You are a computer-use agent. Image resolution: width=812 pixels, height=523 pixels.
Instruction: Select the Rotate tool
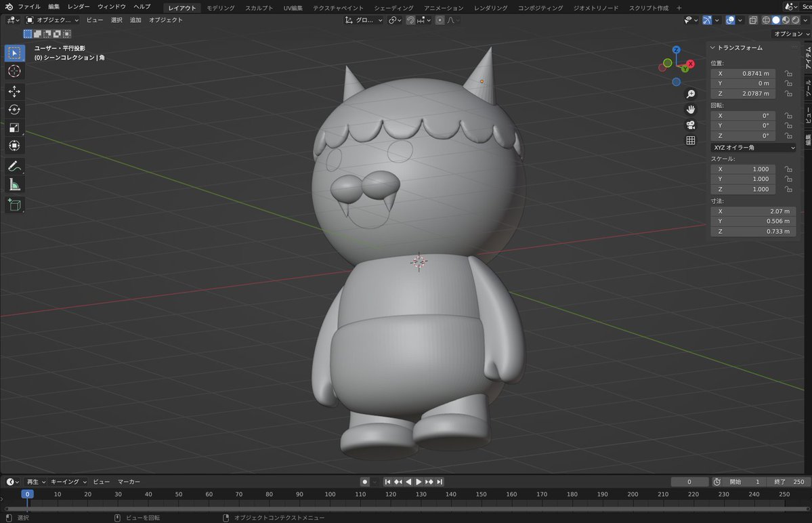pyautogui.click(x=14, y=109)
